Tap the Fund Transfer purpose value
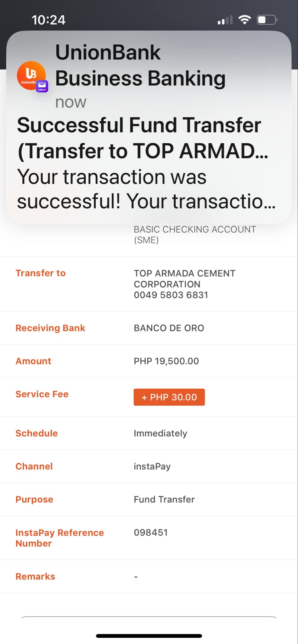This screenshot has height=644, width=298. pos(164,499)
